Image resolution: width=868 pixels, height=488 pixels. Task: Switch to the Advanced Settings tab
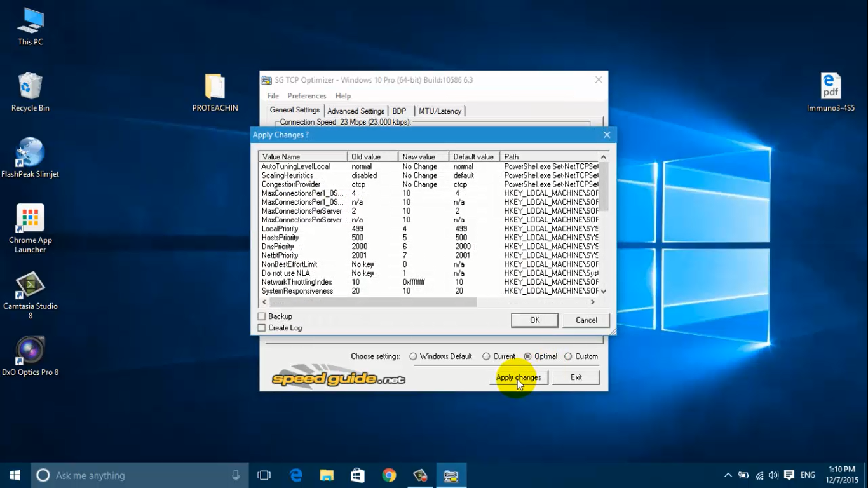[356, 111]
